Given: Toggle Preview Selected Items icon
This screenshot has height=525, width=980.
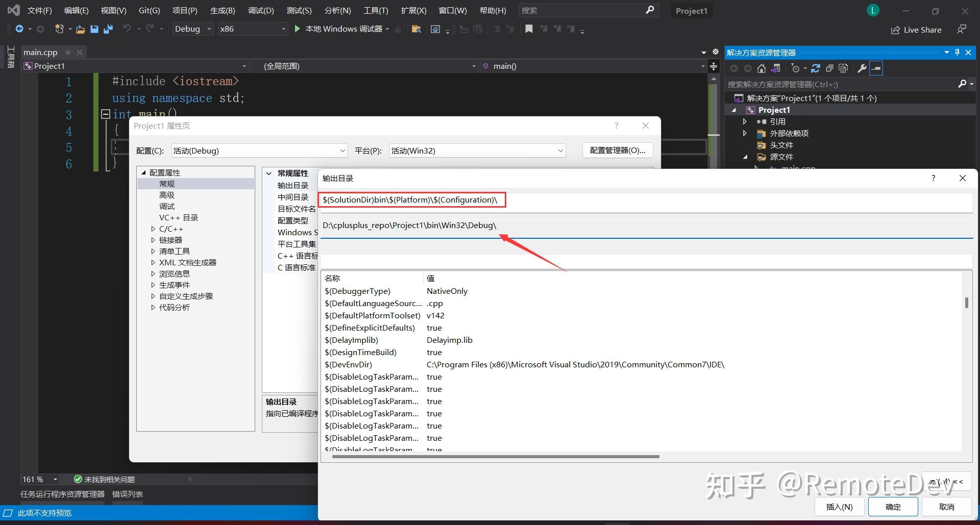Looking at the screenshot, I should [876, 68].
